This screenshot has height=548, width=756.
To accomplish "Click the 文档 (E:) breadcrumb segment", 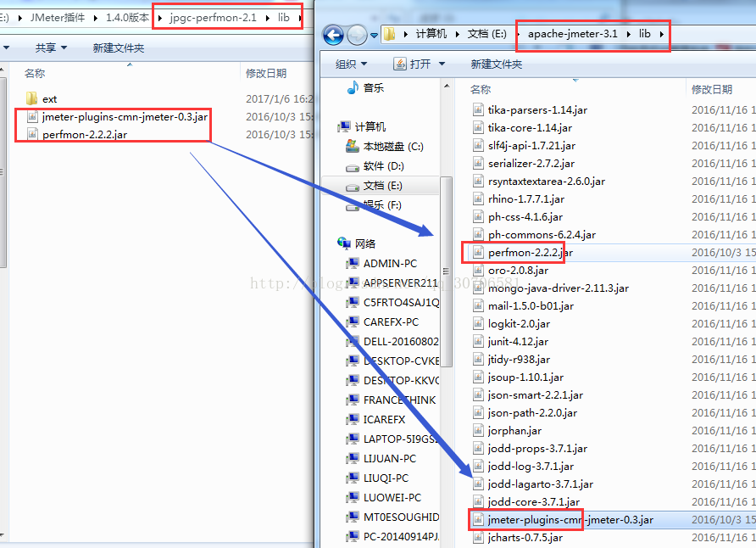I will click(x=487, y=34).
